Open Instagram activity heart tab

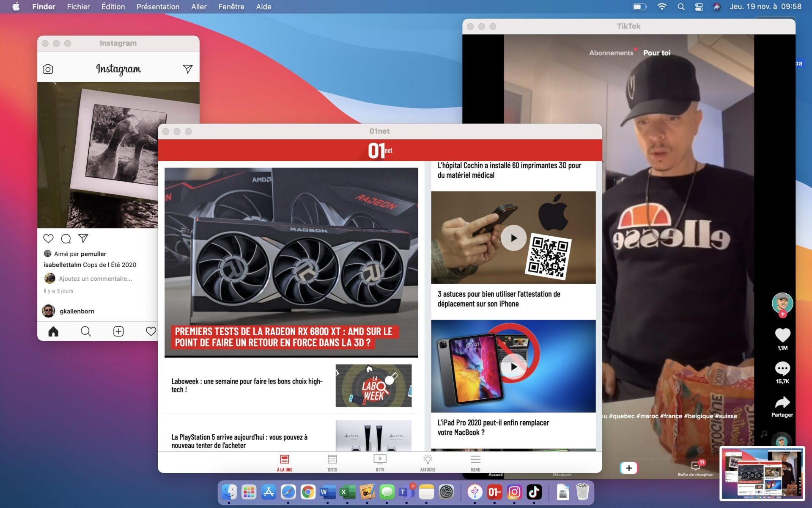[151, 331]
